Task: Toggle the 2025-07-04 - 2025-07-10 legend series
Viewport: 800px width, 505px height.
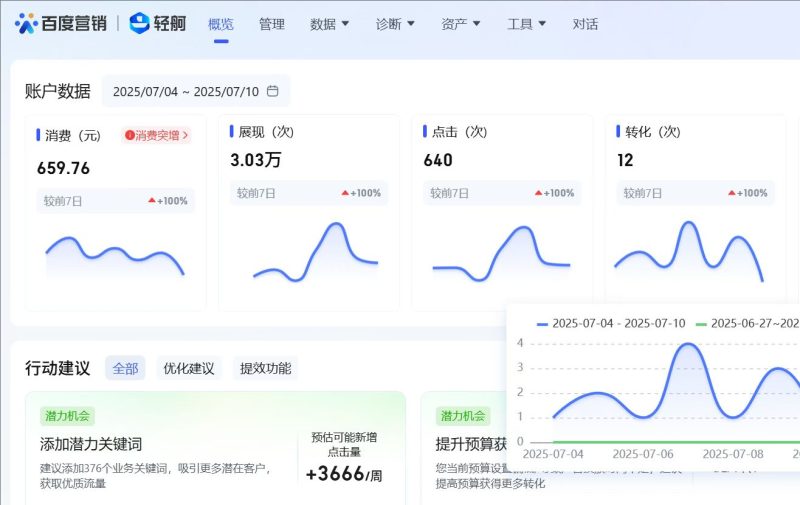Action: (x=611, y=323)
